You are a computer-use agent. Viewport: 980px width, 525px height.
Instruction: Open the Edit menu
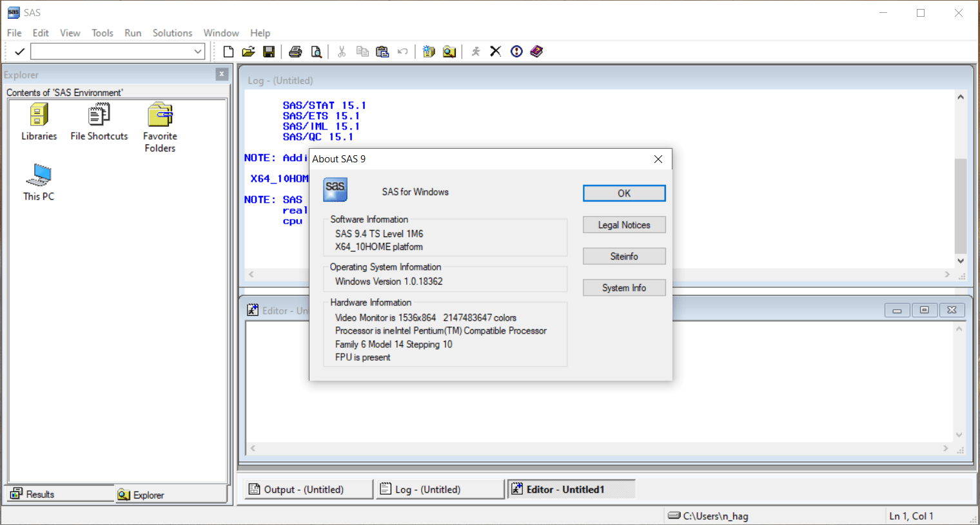click(41, 33)
